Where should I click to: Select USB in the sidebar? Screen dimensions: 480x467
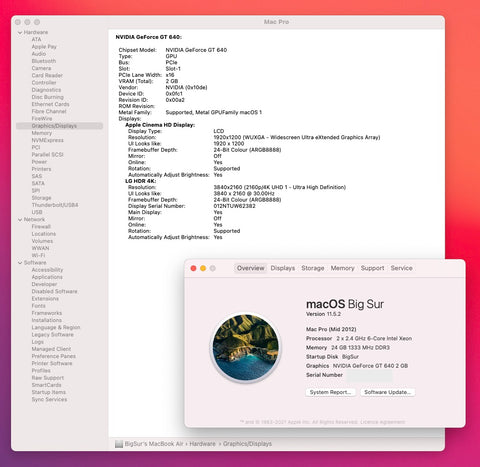click(x=37, y=212)
